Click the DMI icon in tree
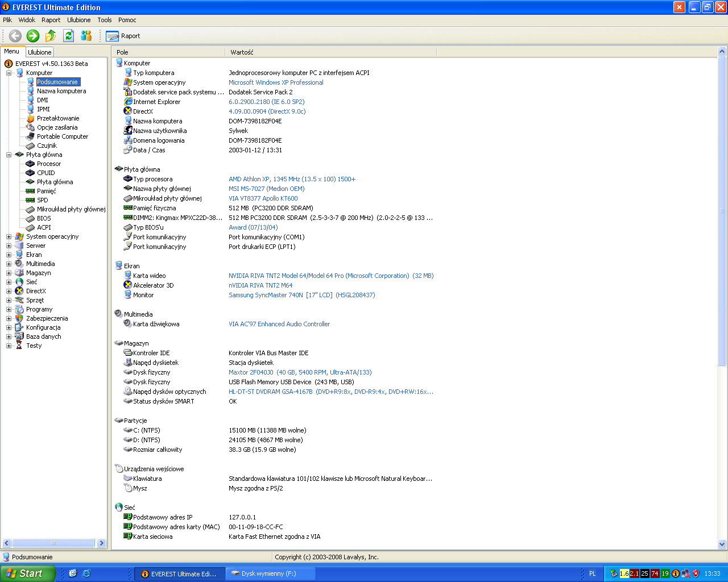Viewport: 728px width, 582px height. [x=31, y=100]
